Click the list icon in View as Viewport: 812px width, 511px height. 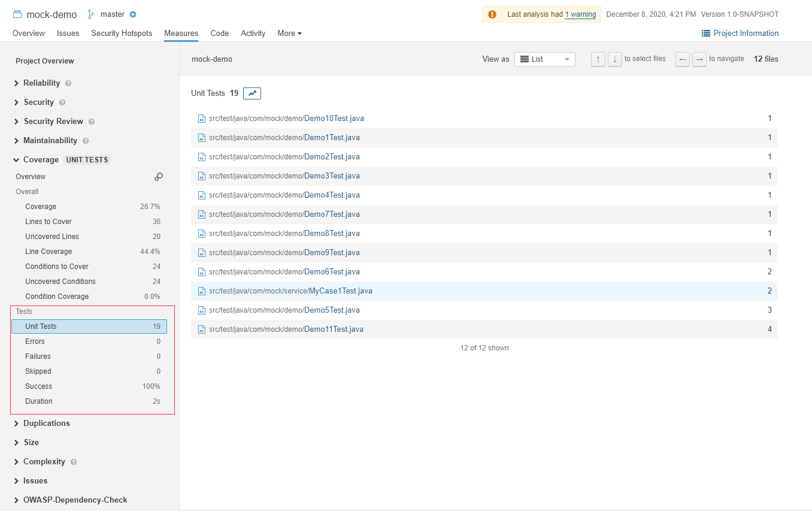pyautogui.click(x=525, y=59)
